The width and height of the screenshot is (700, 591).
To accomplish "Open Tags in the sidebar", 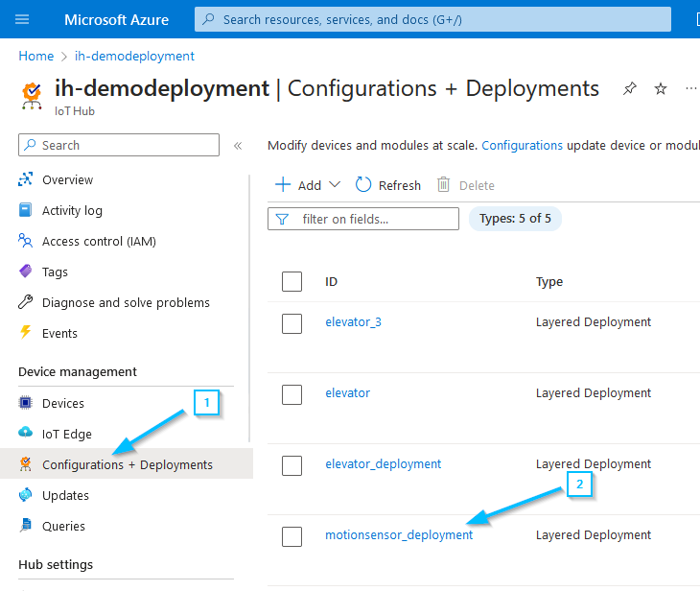I will pyautogui.click(x=55, y=272).
